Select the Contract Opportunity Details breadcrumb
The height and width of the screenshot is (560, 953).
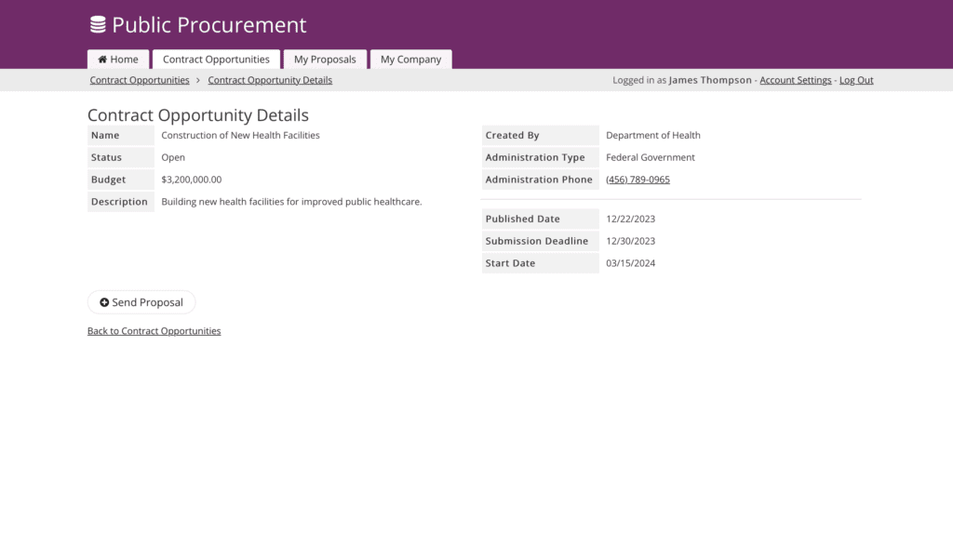click(x=270, y=80)
